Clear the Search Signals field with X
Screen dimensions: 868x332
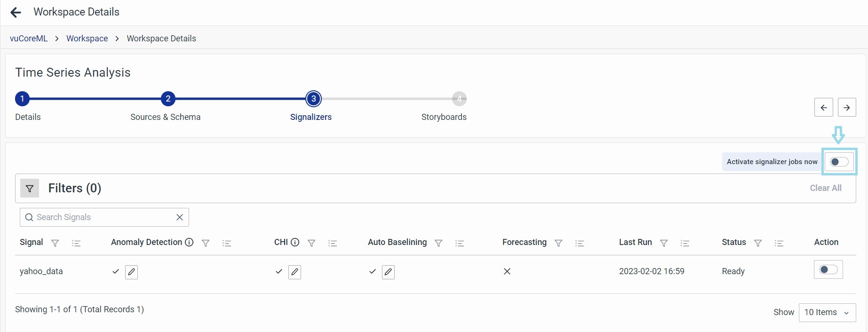click(180, 217)
